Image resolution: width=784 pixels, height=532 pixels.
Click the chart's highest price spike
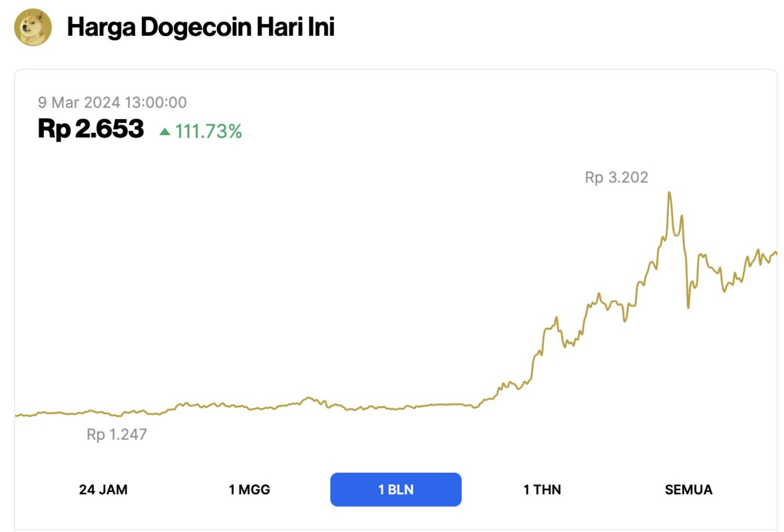(670, 193)
